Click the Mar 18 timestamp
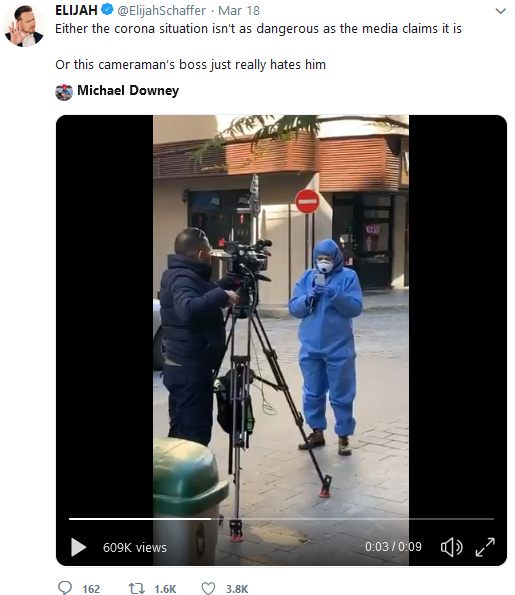 pyautogui.click(x=239, y=11)
